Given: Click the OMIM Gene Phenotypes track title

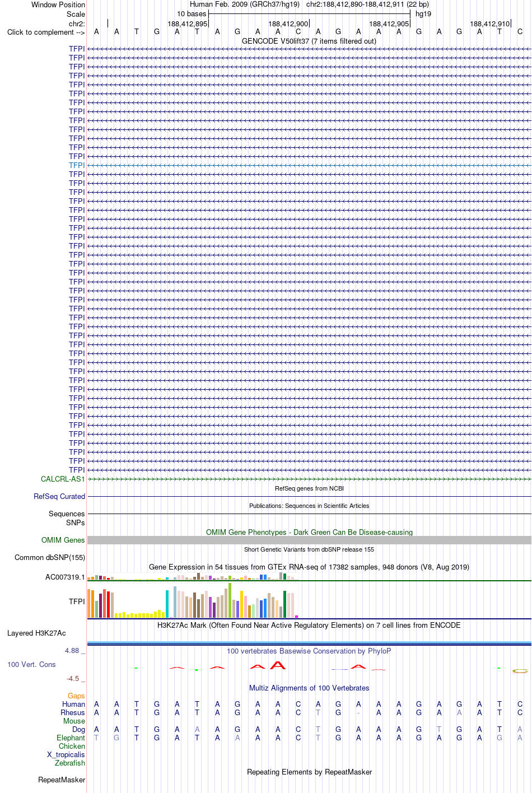Looking at the screenshot, I should point(309,532).
